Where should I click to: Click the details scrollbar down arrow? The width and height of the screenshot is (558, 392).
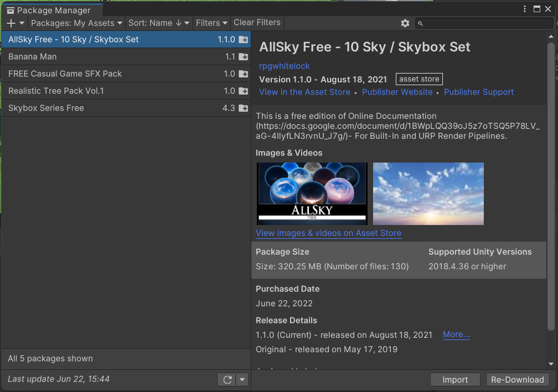[551, 364]
